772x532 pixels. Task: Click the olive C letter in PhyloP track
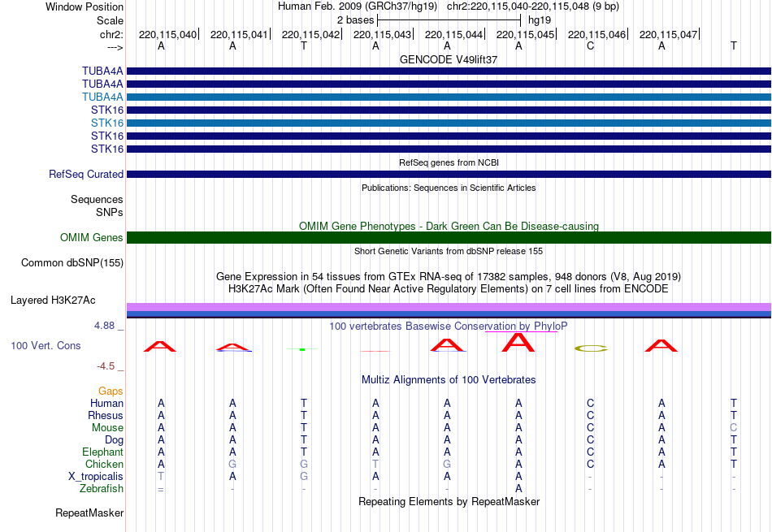591,348
